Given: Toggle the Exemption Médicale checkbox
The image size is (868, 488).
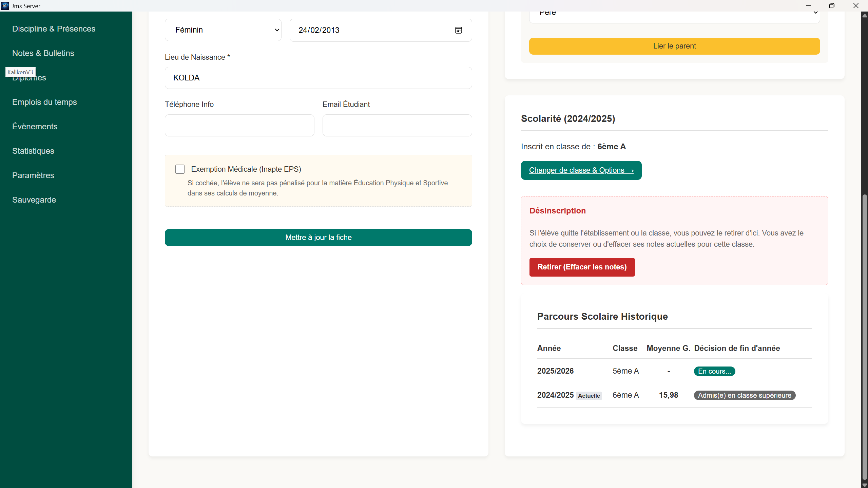Looking at the screenshot, I should [180, 169].
